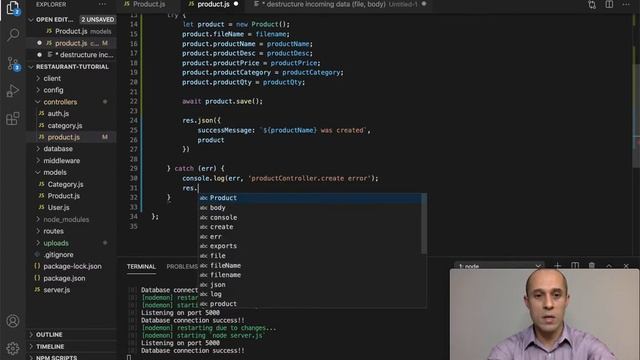The height and width of the screenshot is (360, 640).
Task: Open editor more actions menu
Action: 626,4
